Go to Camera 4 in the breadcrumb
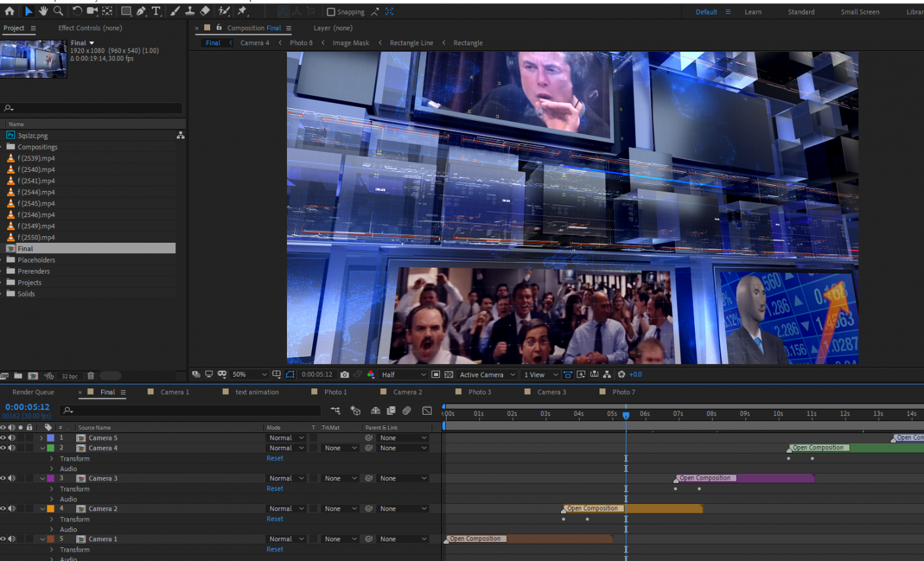The image size is (924, 561). (254, 43)
